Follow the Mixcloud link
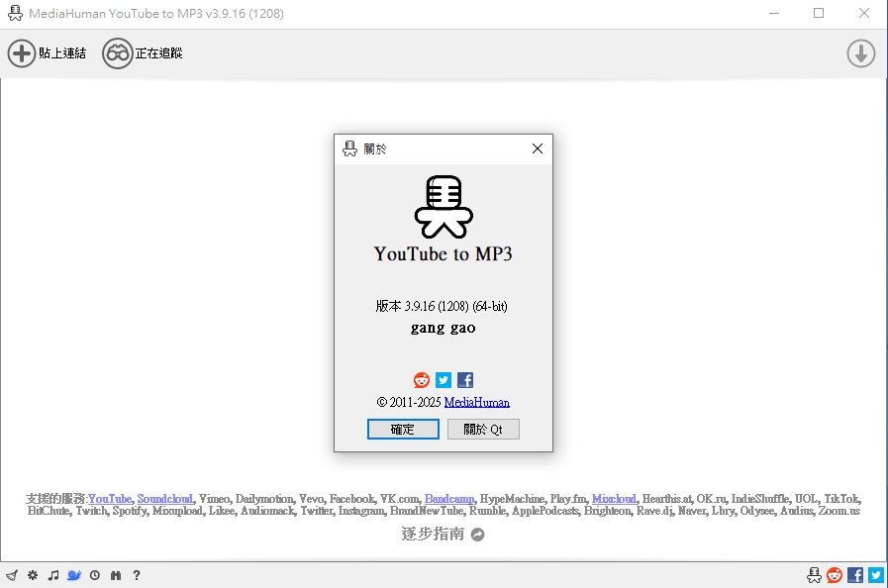The image size is (888, 588). pos(614,499)
